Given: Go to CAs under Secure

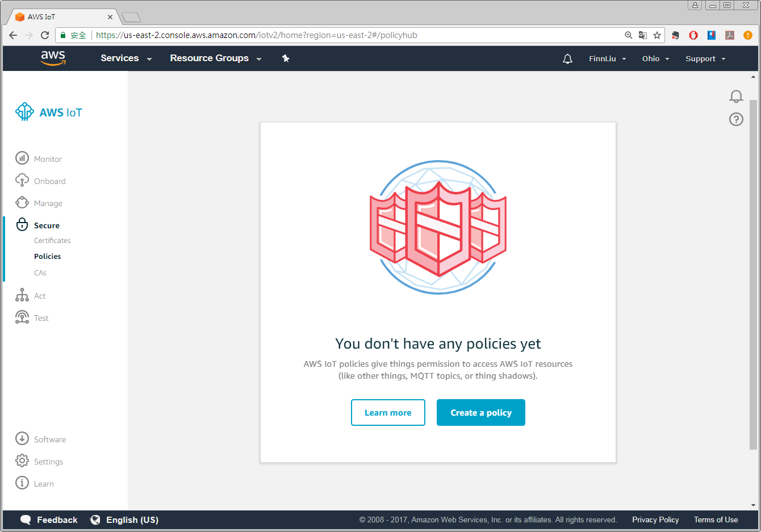Looking at the screenshot, I should click(40, 273).
